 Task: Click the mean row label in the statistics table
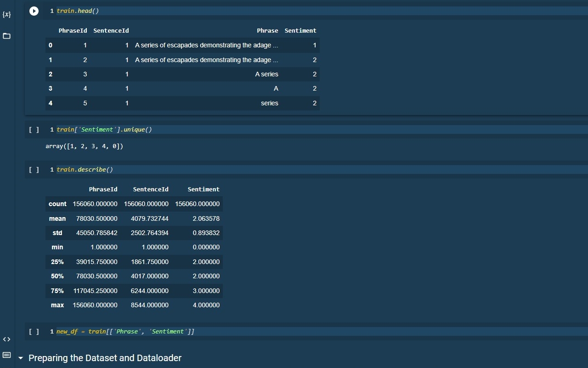click(57, 218)
